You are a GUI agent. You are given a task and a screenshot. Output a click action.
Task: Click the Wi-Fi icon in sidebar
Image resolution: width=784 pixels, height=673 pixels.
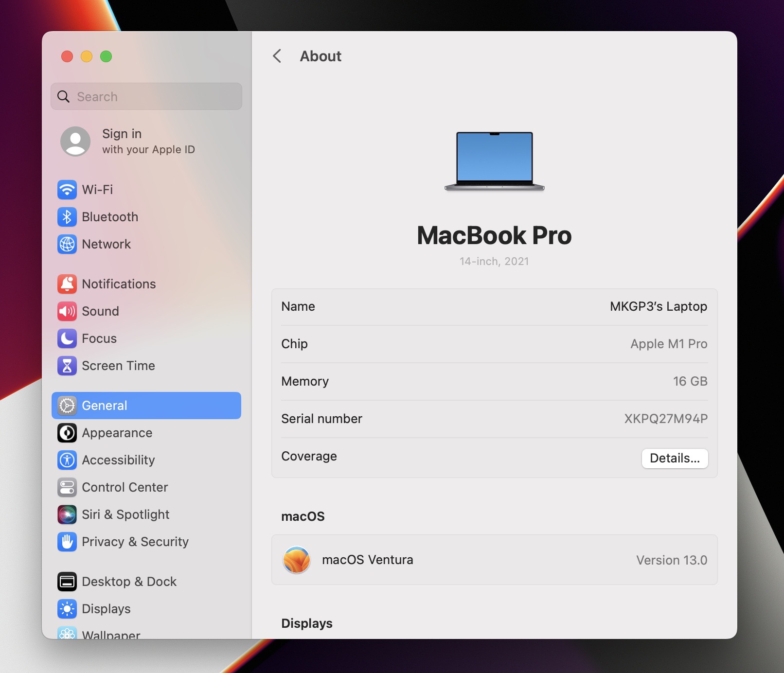(x=67, y=190)
